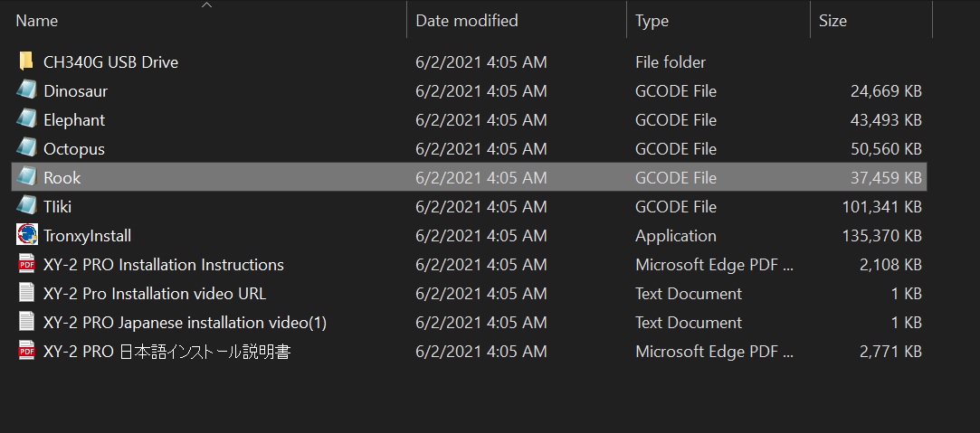980x433 pixels.
Task: Sort files by the Size column header
Action: tap(833, 21)
